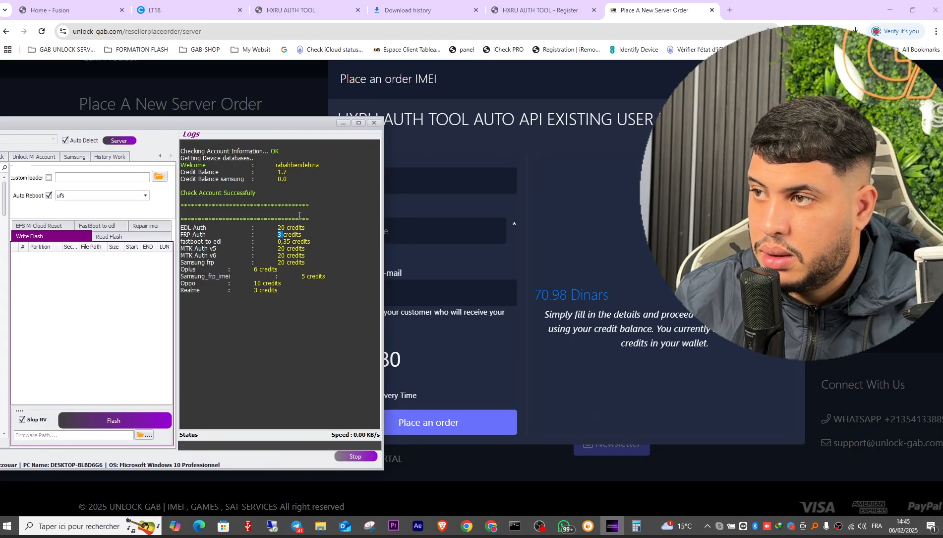Click the search magnifier icon in tool sidebar
Viewport: 943px width, 538px height.
click(x=4, y=168)
